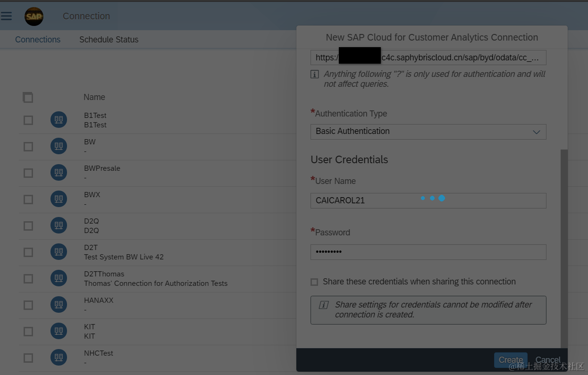This screenshot has height=375, width=588.
Task: Click the Cancel button
Action: (548, 360)
